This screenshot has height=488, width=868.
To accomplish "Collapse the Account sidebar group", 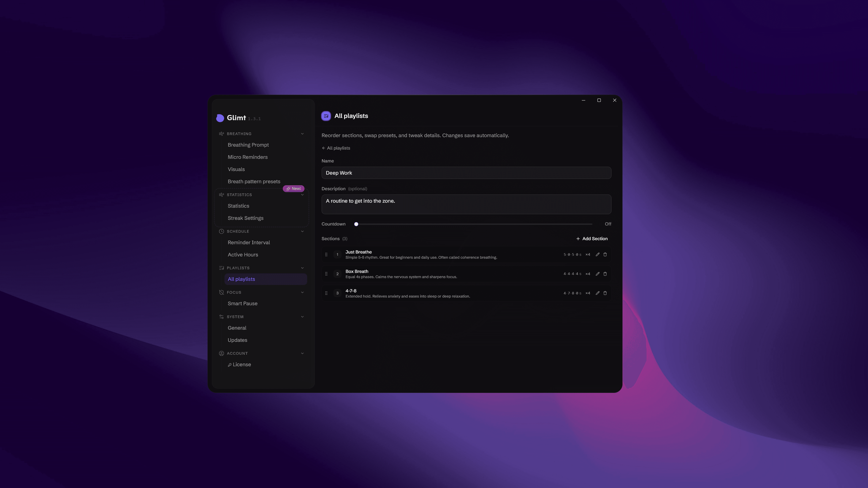I will point(302,353).
